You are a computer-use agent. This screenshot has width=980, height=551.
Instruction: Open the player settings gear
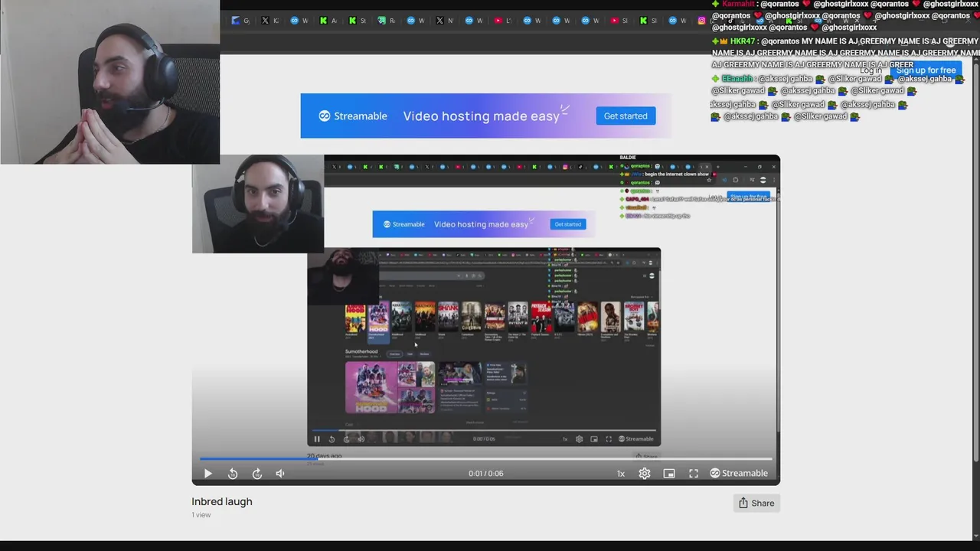pos(645,474)
